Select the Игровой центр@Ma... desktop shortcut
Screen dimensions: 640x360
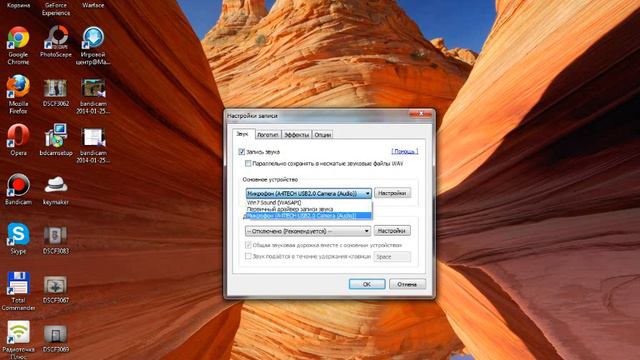pos(93,45)
